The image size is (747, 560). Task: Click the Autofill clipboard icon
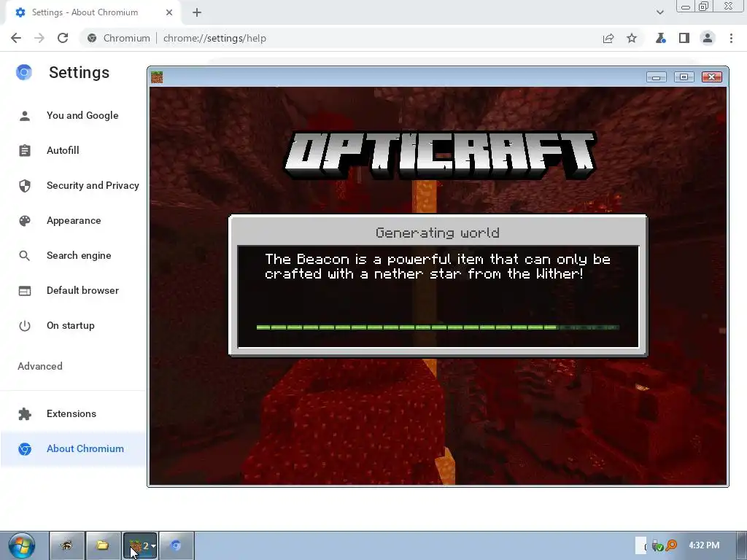(x=25, y=150)
